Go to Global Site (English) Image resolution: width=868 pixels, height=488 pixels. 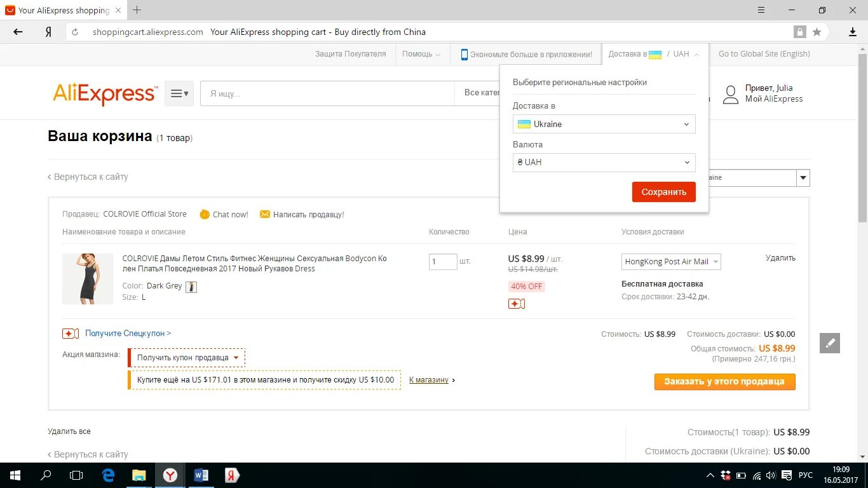(x=764, y=54)
